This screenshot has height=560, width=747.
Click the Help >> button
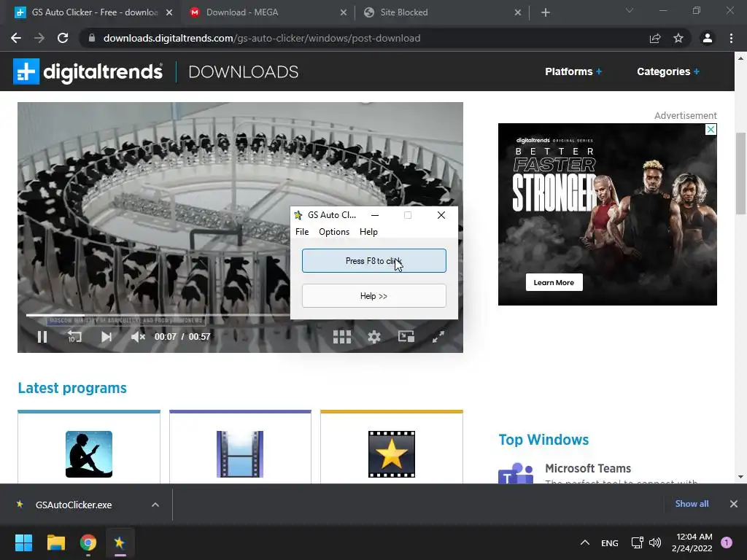point(374,296)
